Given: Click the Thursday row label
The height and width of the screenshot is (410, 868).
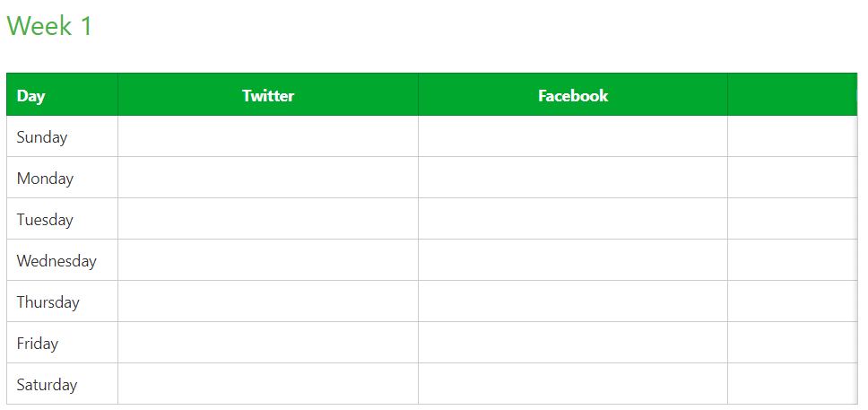Looking at the screenshot, I should tap(48, 302).
